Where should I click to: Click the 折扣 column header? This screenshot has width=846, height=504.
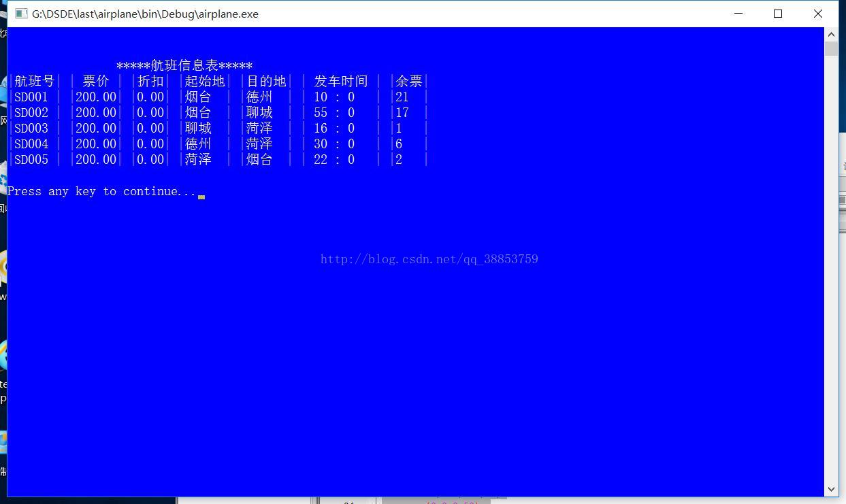(150, 81)
